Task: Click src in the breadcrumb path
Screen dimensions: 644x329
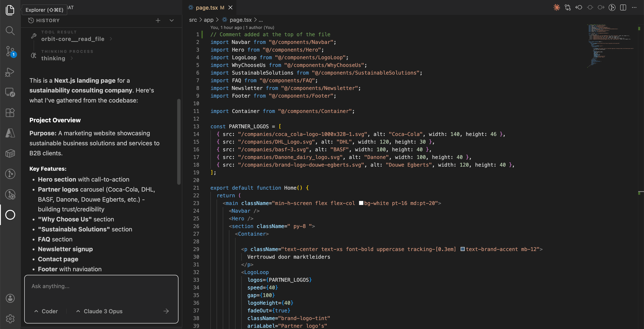Action: [x=193, y=20]
